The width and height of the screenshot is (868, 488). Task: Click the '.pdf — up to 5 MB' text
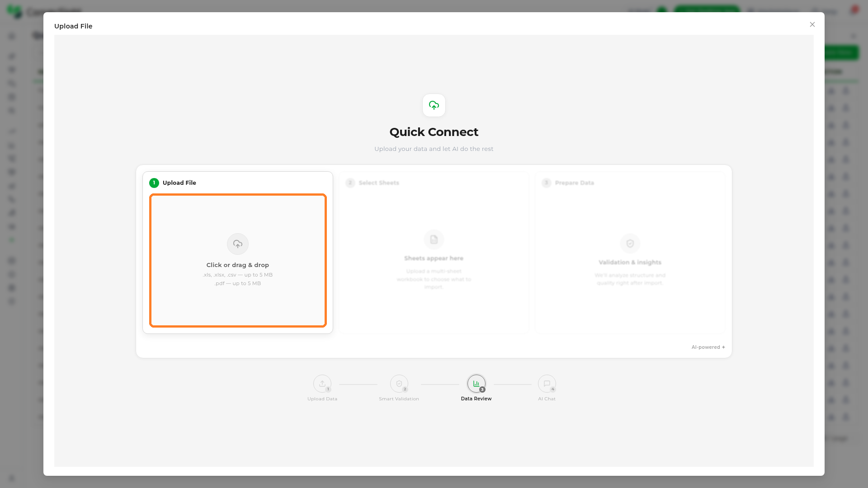click(238, 283)
